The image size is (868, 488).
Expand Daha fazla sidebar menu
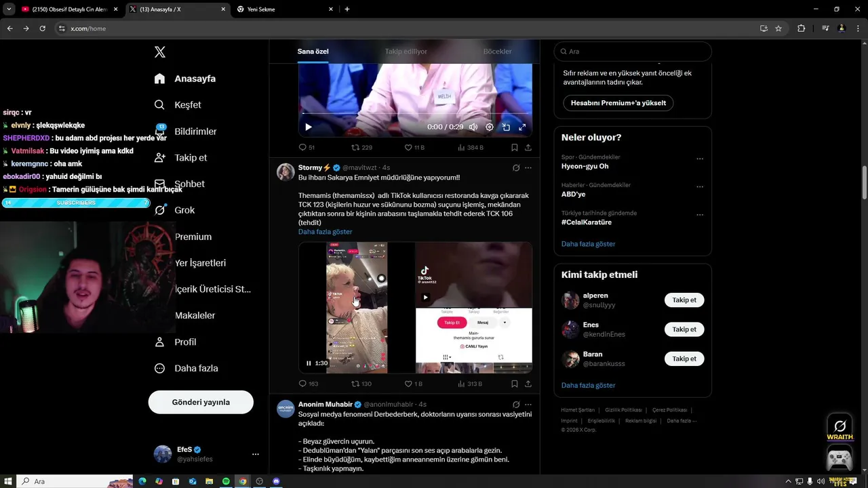tap(186, 368)
